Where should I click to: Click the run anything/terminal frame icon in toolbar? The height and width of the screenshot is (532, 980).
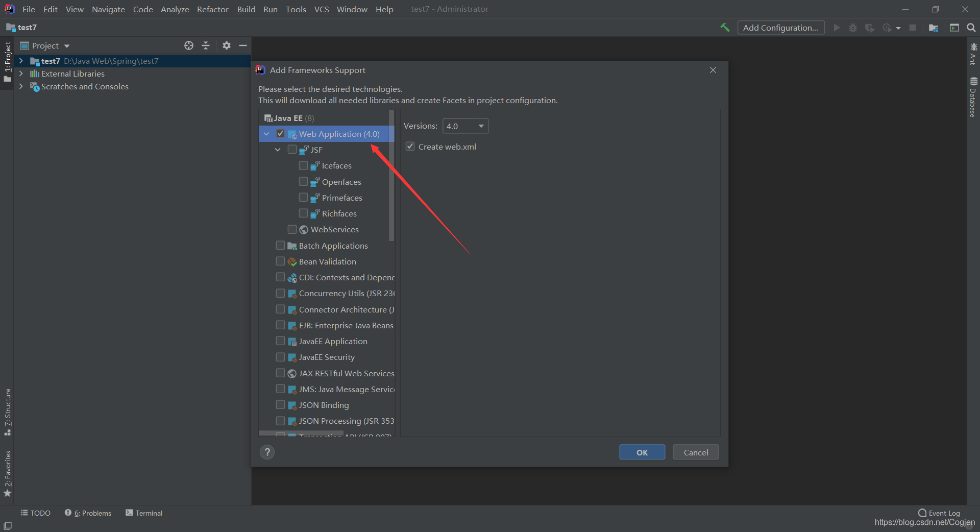(954, 28)
